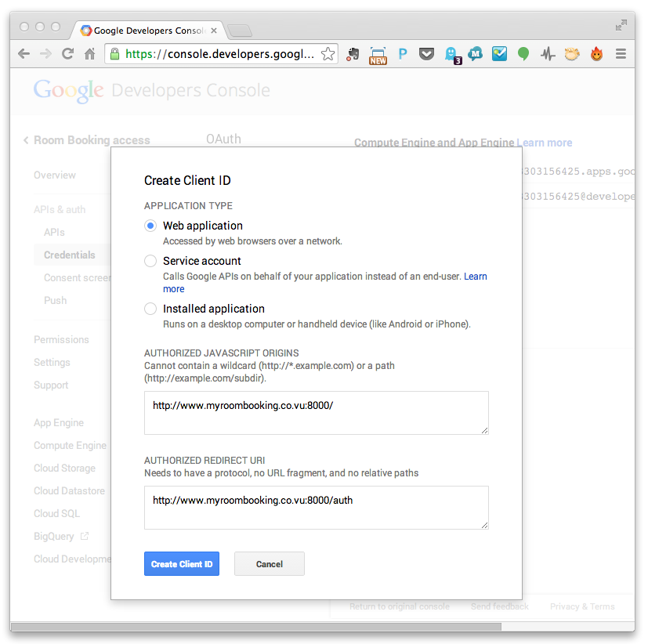The width and height of the screenshot is (648, 644).
Task: Click Learn more beside Compute Engine heading
Action: 545,143
